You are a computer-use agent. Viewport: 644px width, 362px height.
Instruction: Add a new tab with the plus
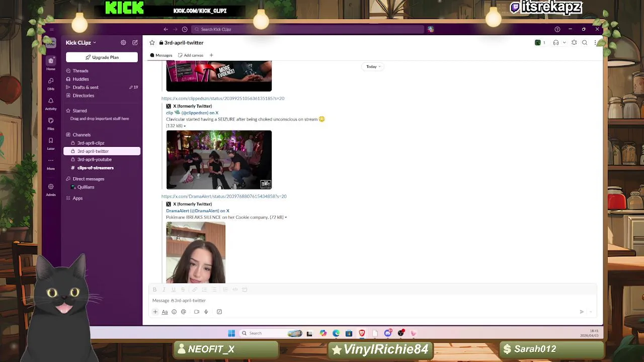click(x=211, y=55)
